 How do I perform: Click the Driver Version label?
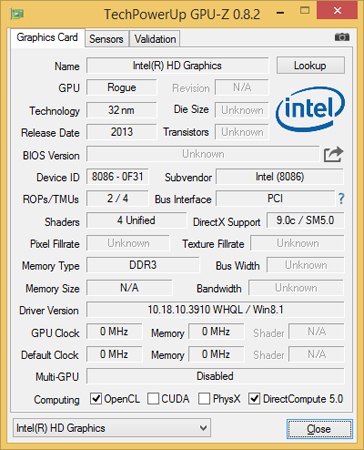[49, 310]
